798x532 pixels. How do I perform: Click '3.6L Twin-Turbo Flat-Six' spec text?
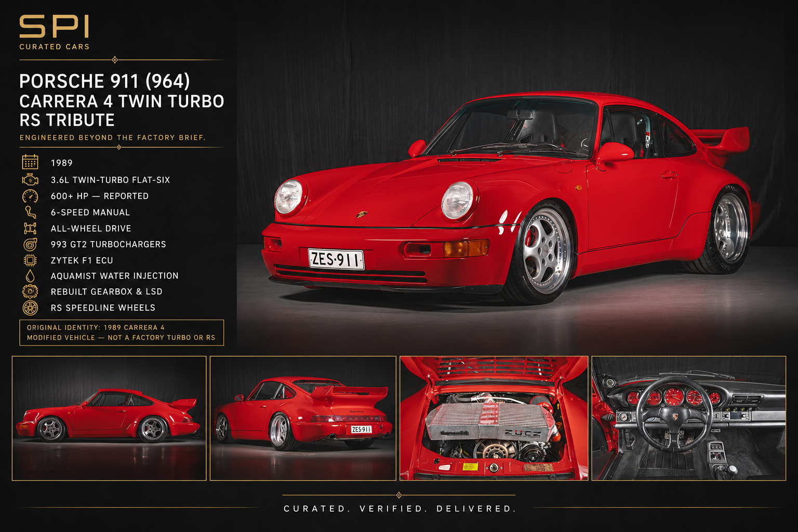tap(110, 180)
